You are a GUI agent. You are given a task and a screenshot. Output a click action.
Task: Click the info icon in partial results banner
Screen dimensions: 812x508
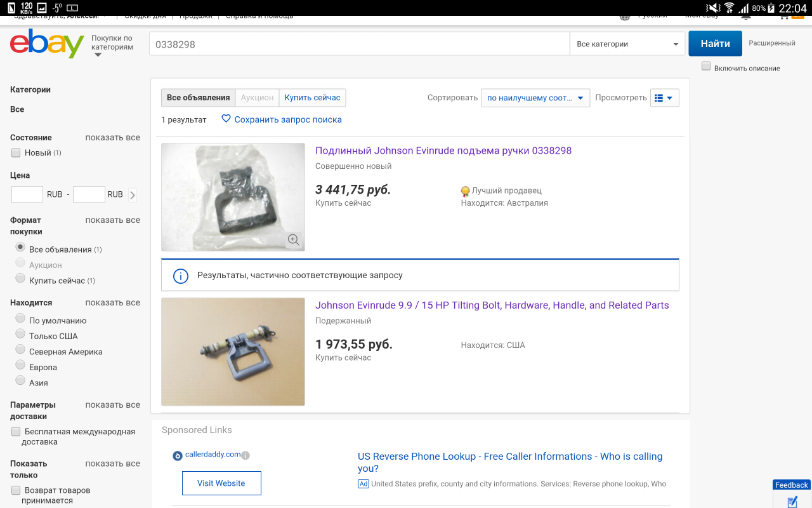point(181,276)
